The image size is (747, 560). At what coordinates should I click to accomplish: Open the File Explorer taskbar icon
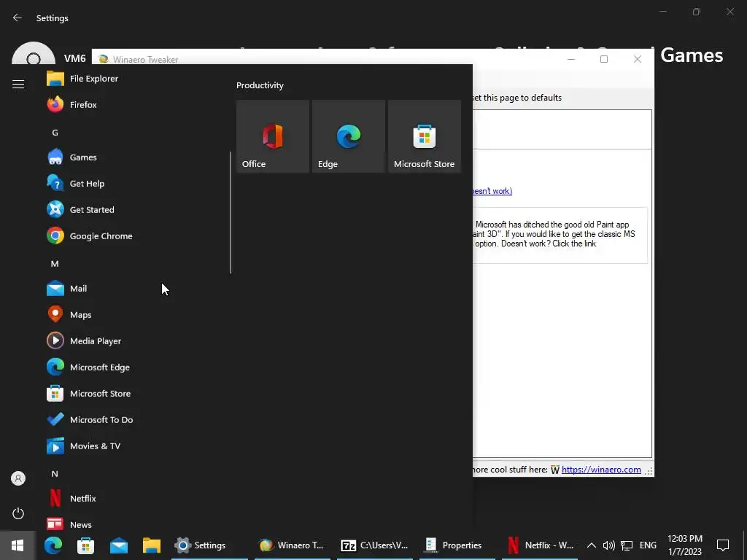point(152,545)
